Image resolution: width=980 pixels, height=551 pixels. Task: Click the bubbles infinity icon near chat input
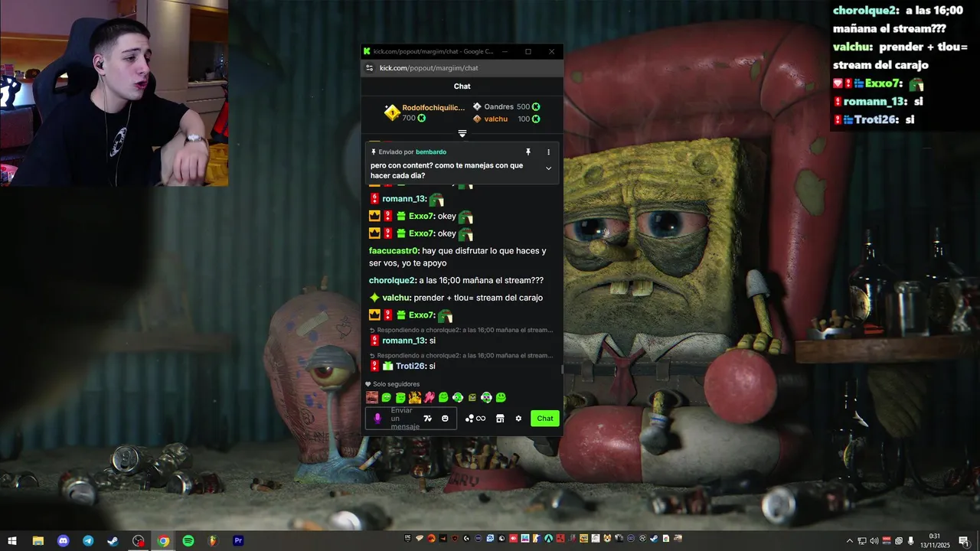click(x=475, y=419)
